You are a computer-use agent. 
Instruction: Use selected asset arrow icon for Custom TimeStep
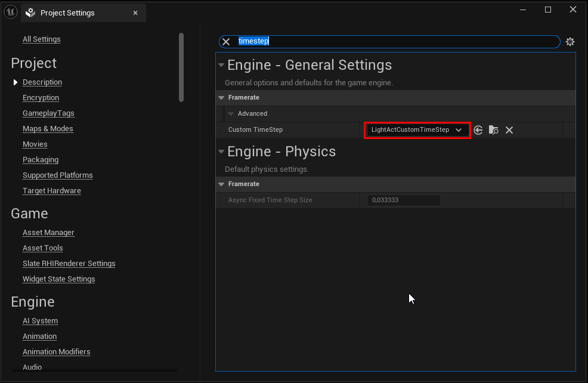tap(478, 130)
